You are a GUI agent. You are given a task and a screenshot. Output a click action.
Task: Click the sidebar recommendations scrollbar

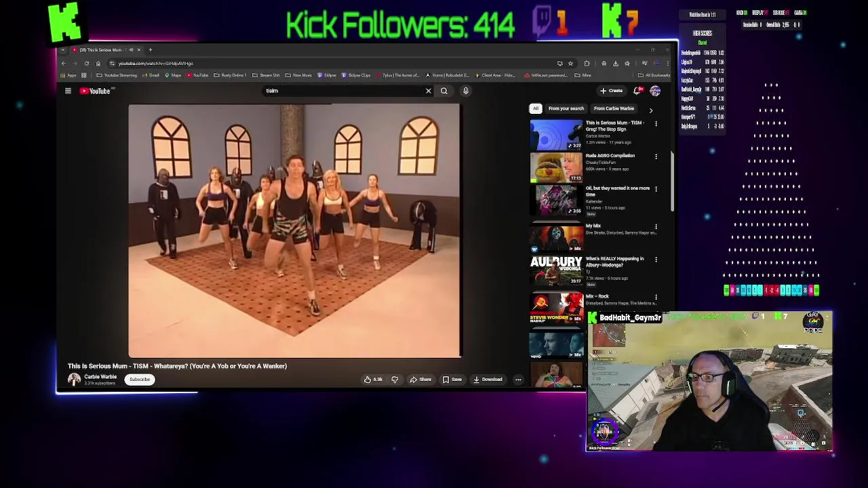pyautogui.click(x=673, y=183)
